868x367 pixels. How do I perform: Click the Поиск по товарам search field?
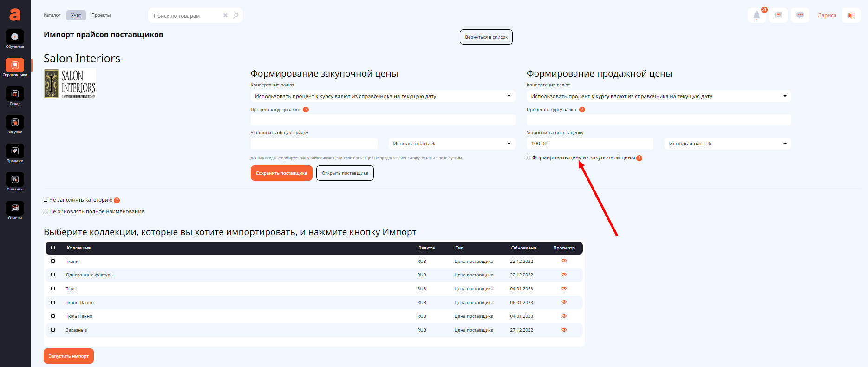click(x=186, y=16)
